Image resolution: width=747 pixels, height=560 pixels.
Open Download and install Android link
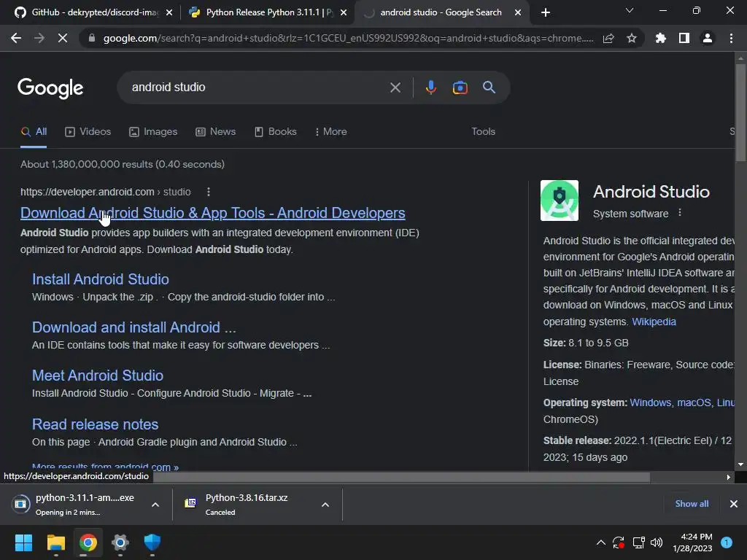click(134, 327)
